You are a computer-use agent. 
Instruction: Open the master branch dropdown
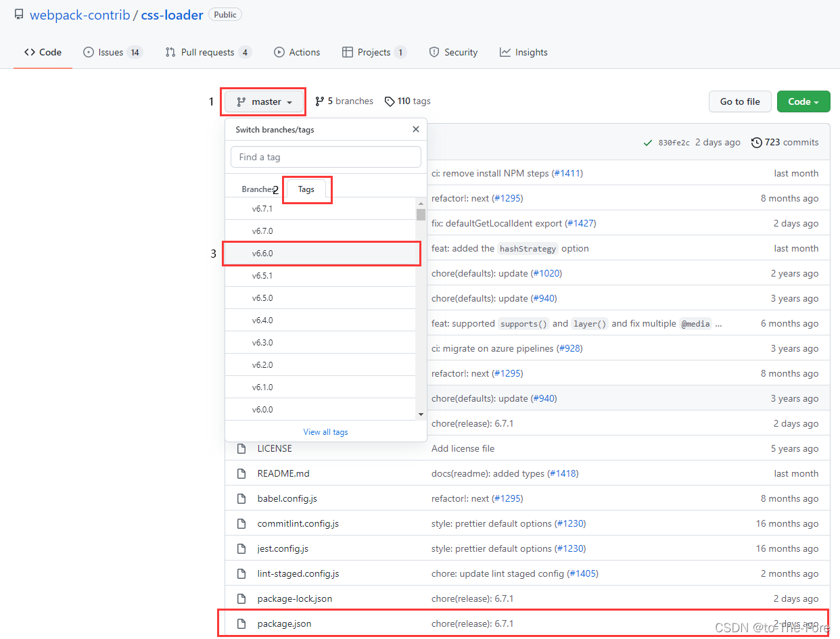click(x=263, y=101)
